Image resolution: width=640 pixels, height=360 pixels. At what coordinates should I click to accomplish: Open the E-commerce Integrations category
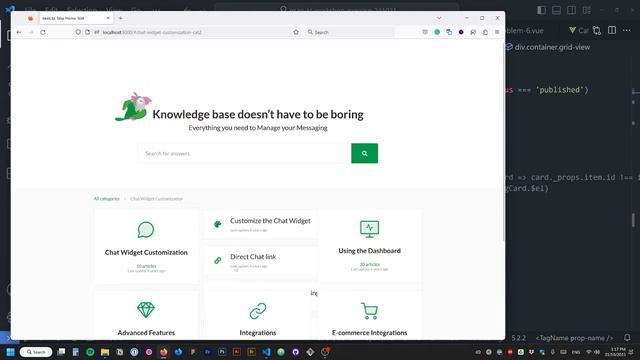(x=369, y=333)
